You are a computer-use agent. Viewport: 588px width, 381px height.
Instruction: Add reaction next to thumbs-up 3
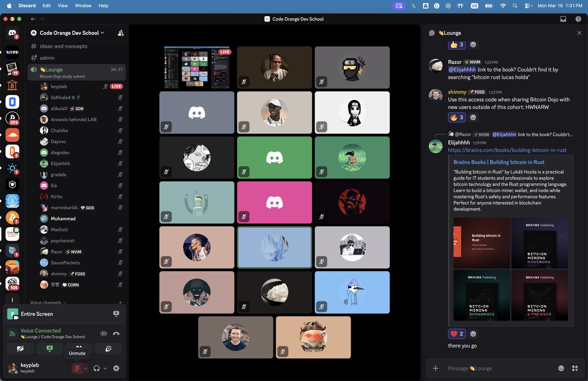(473, 45)
